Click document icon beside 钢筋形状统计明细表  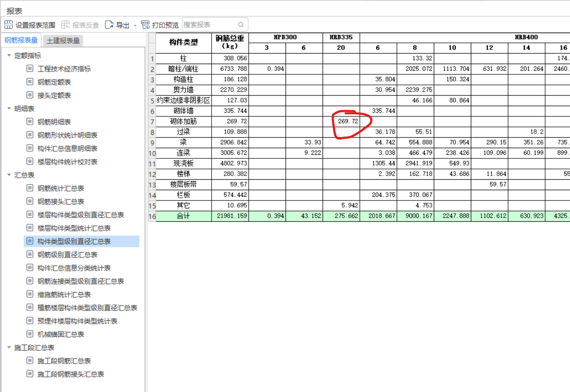[30, 135]
